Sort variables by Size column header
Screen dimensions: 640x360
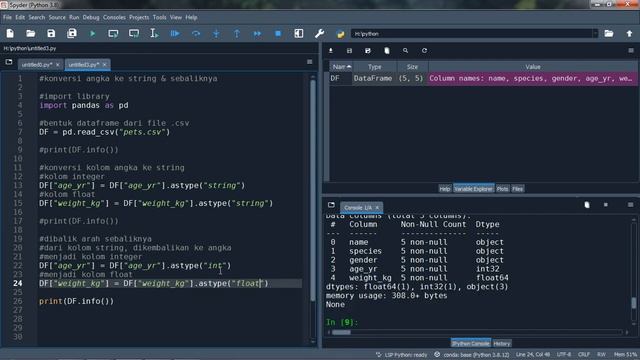(412, 67)
